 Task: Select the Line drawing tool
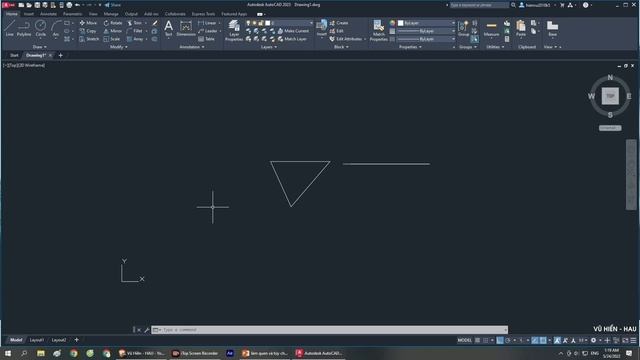(x=9, y=28)
